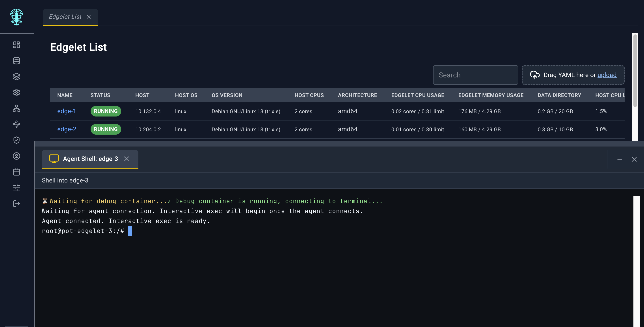
Task: Open the routing arrows icon in sidebar
Action: (17, 124)
